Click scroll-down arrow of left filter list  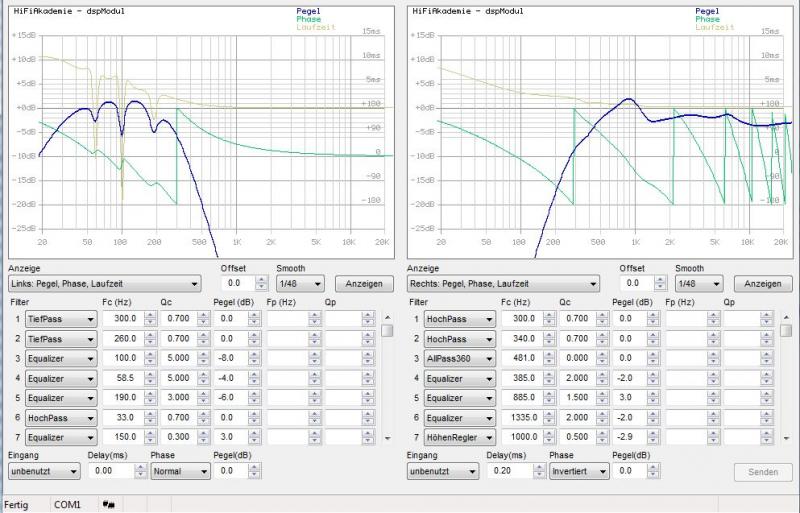point(388,438)
